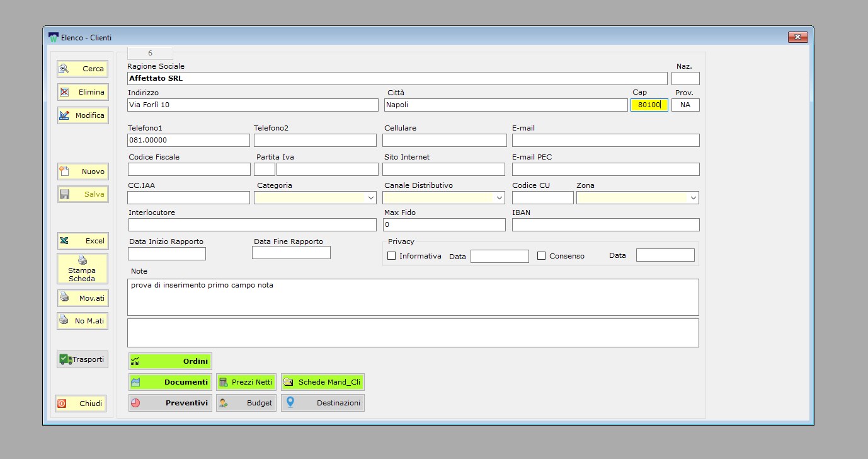This screenshot has width=868, height=459.
Task: Click the Elenco - Clienti window icon
Action: click(x=54, y=37)
